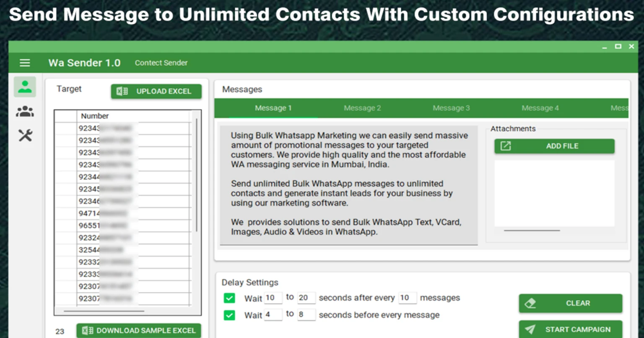Click the message text area
The image size is (644, 338).
(349, 185)
